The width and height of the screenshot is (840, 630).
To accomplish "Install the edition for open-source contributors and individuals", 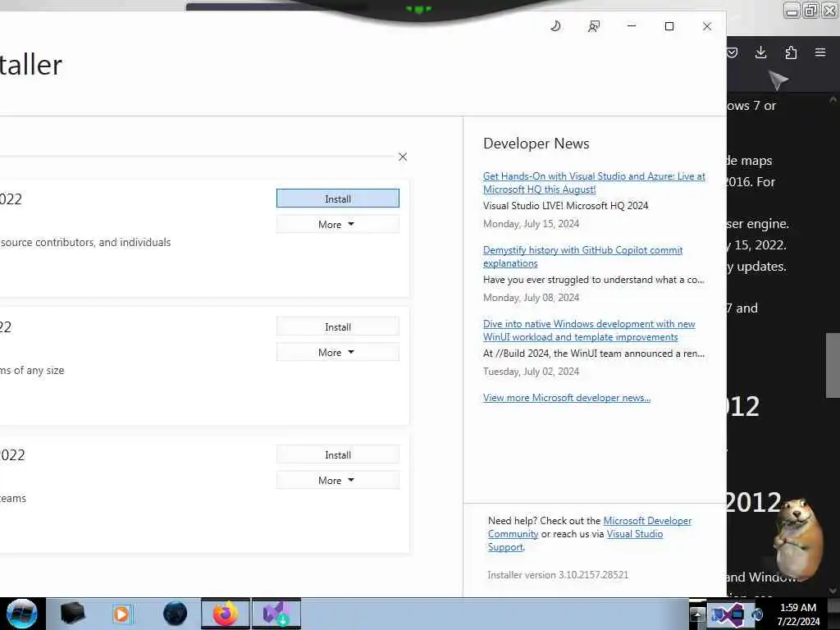I will point(337,199).
